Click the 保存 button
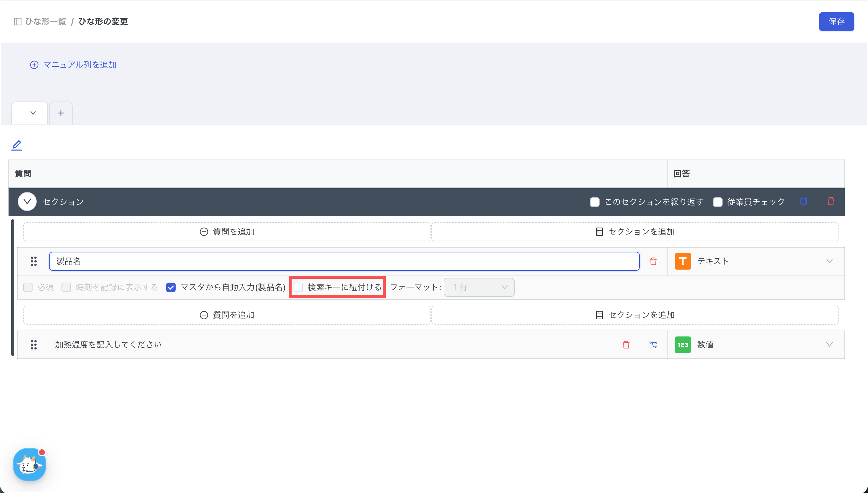868x493 pixels. [x=836, y=22]
